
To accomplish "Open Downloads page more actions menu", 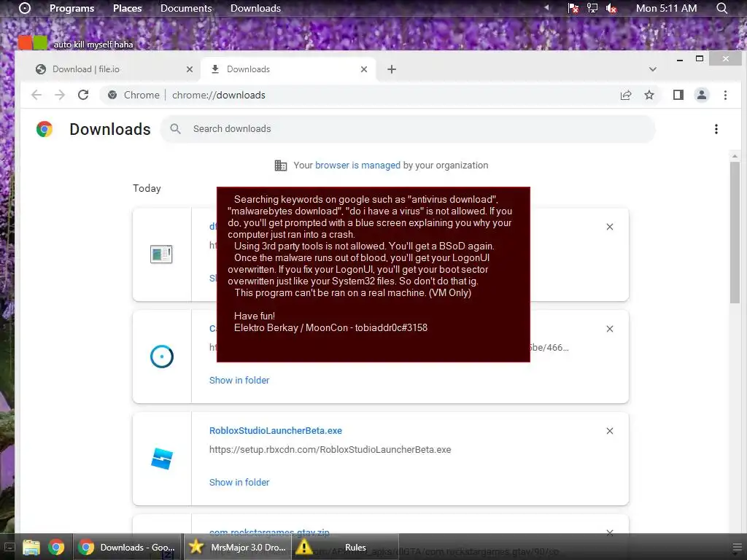I will [716, 129].
